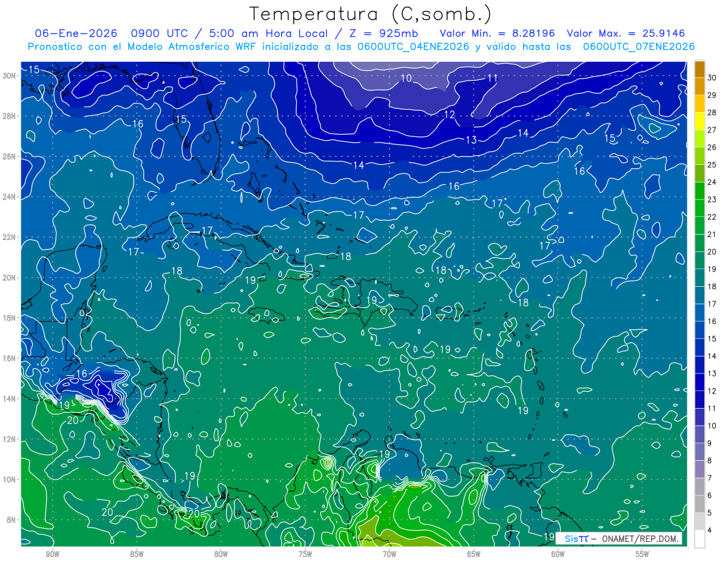Click the '0900 UTC' time text
The image size is (728, 562).
tap(159, 33)
